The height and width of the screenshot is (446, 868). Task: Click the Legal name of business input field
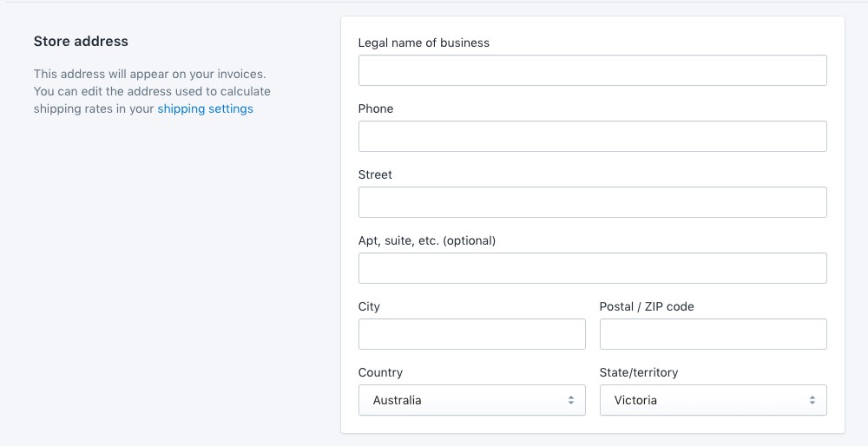[x=592, y=70]
